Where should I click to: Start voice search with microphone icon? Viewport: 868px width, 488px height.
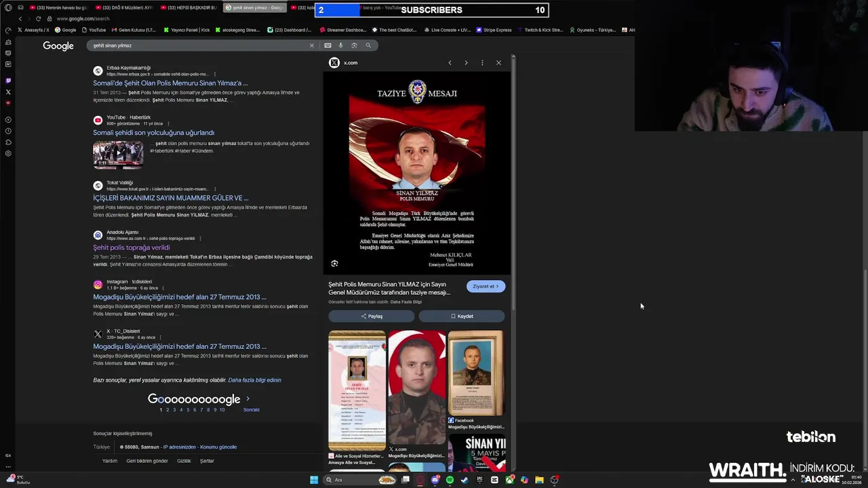tap(340, 45)
